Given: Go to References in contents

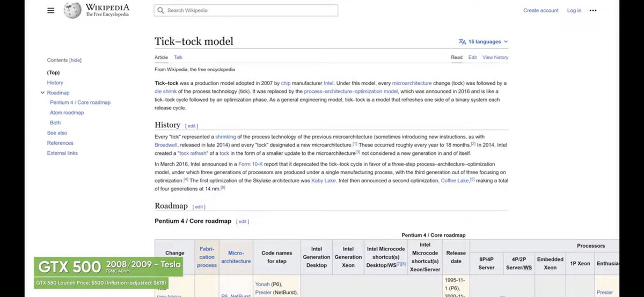Looking at the screenshot, I should (x=60, y=143).
